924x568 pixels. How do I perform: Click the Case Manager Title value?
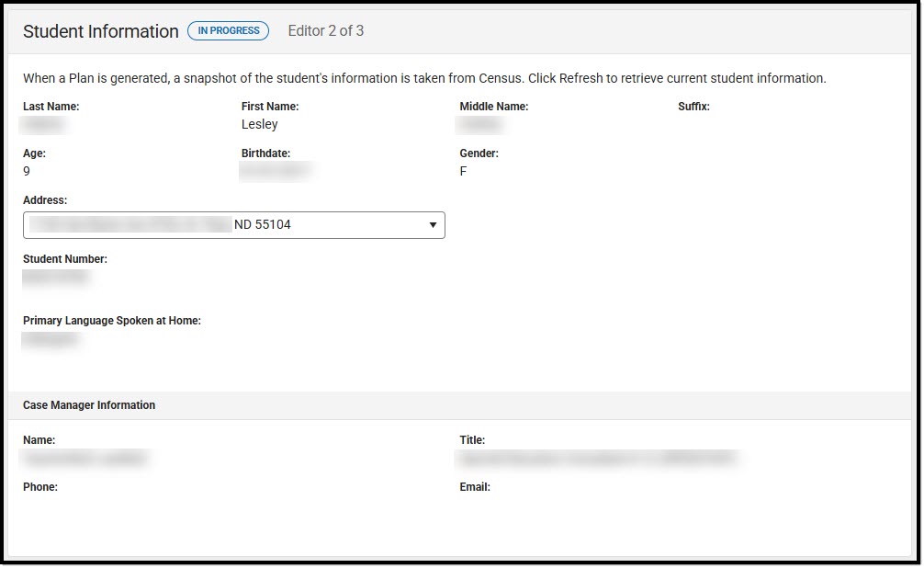tap(597, 459)
